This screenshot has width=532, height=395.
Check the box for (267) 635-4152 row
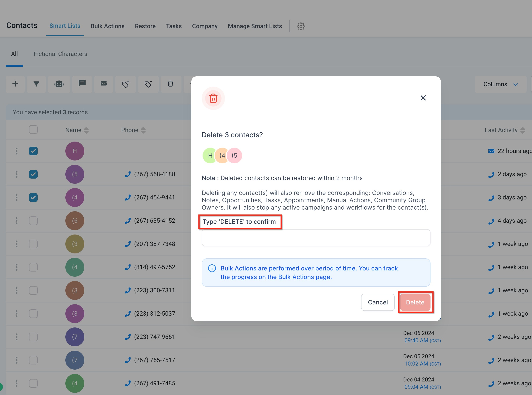pos(33,221)
